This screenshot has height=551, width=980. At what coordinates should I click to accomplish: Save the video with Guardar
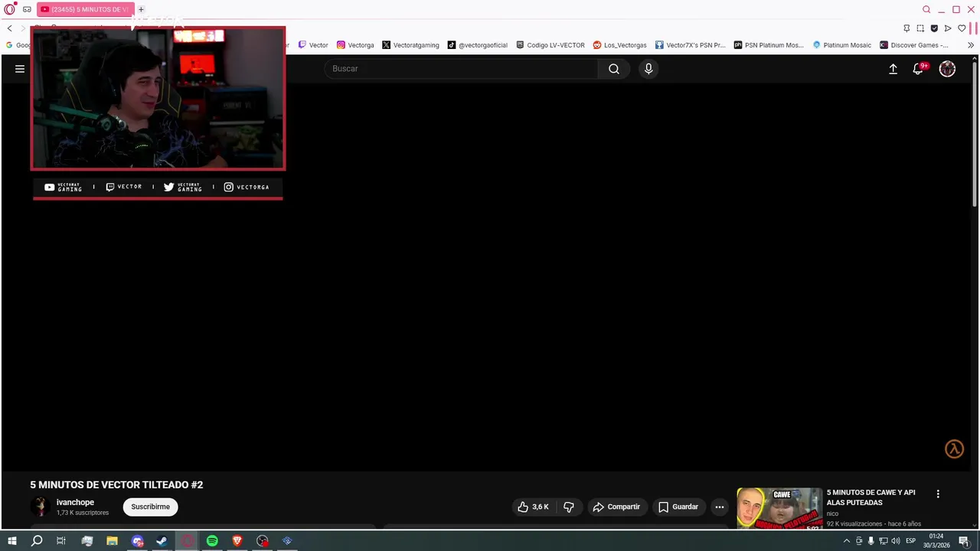(x=678, y=507)
